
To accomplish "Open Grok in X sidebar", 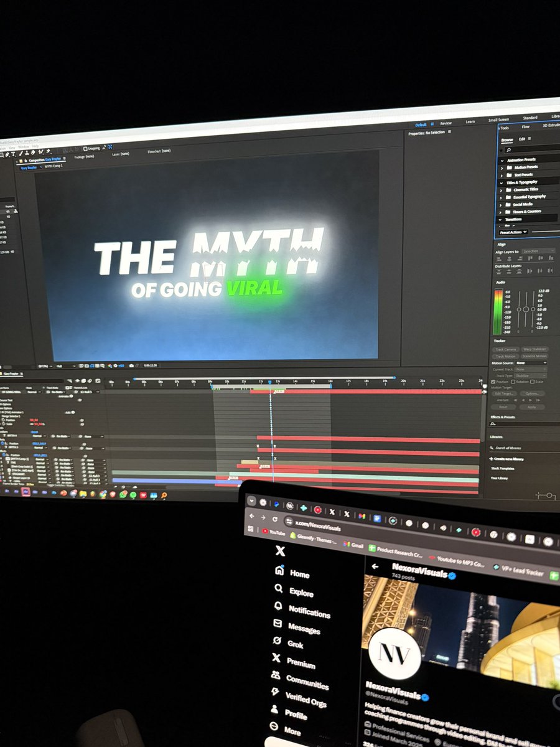I will [x=289, y=643].
